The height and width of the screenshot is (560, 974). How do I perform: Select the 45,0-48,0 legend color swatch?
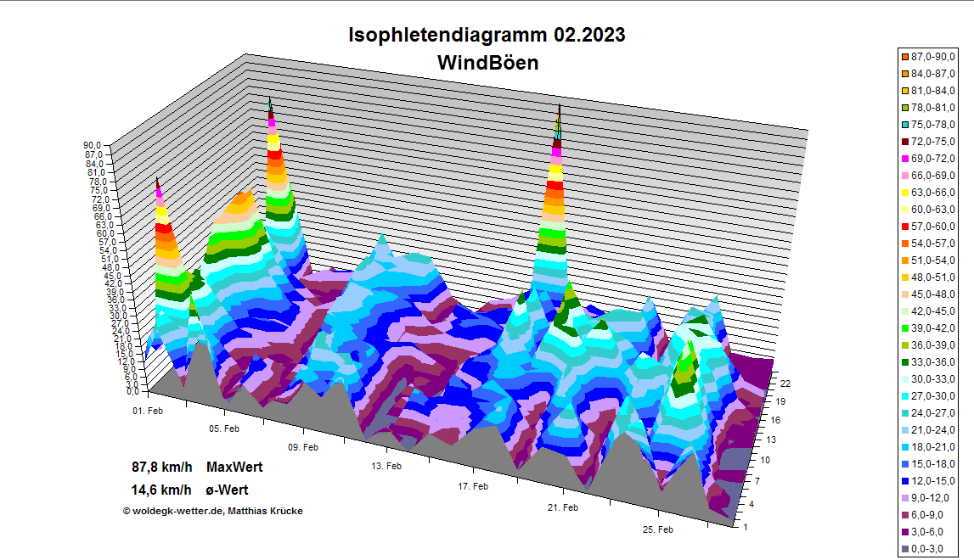coord(905,294)
